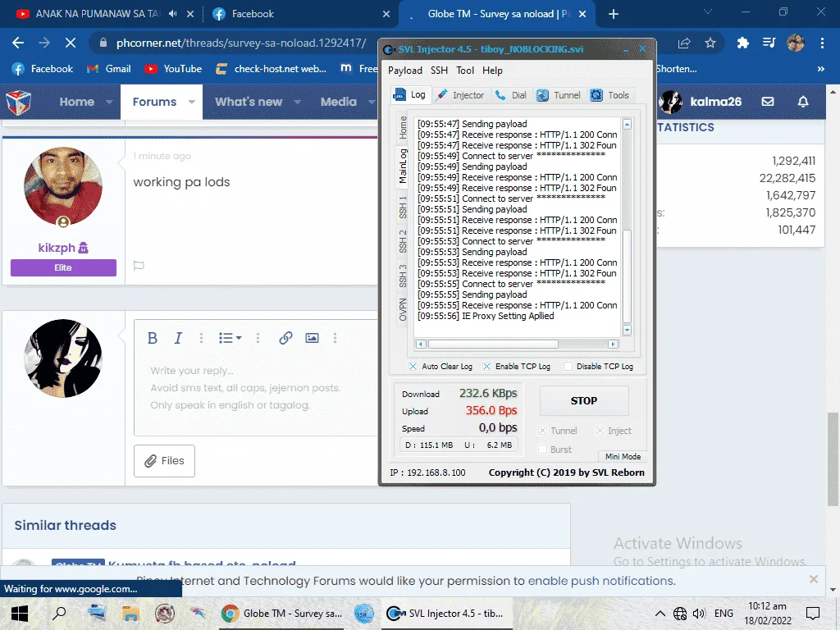Enable Burst checkbox

click(x=543, y=450)
